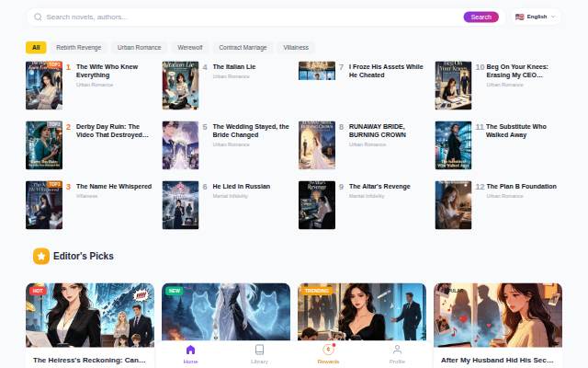The width and height of the screenshot is (588, 368).
Task: Open the Home icon in bottom navigation
Action: point(190,350)
